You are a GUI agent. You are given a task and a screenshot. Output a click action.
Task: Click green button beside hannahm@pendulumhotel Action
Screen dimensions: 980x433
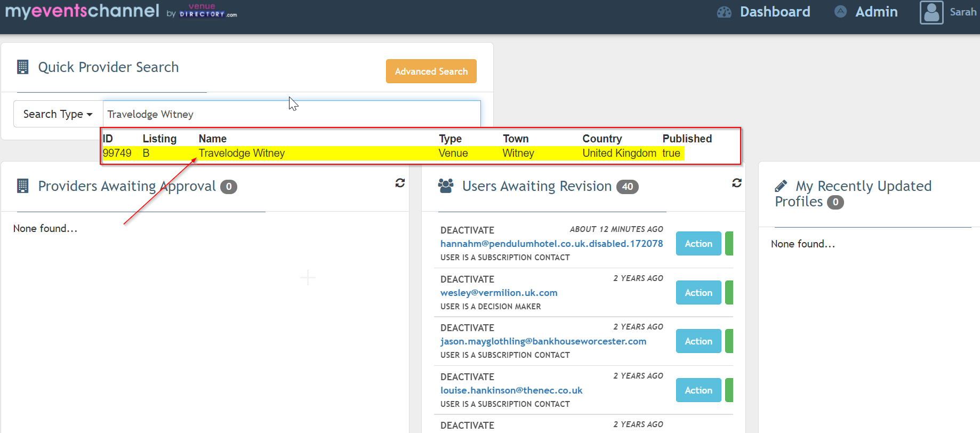[729, 244]
